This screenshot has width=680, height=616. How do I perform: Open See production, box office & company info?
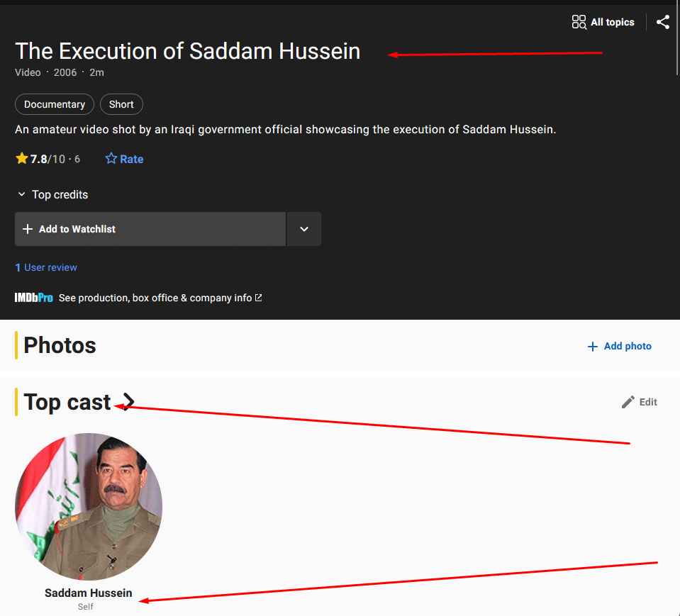155,298
